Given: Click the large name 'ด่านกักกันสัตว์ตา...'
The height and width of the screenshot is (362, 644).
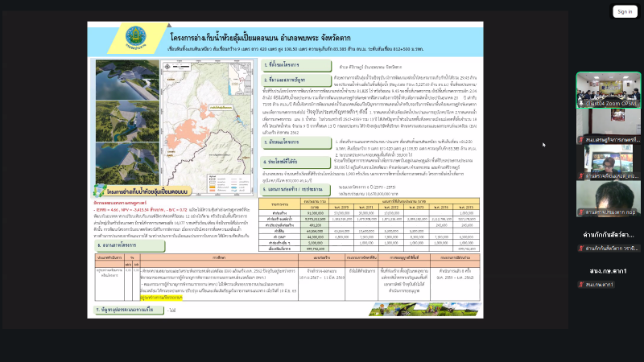Looking at the screenshot, I should 609,235.
